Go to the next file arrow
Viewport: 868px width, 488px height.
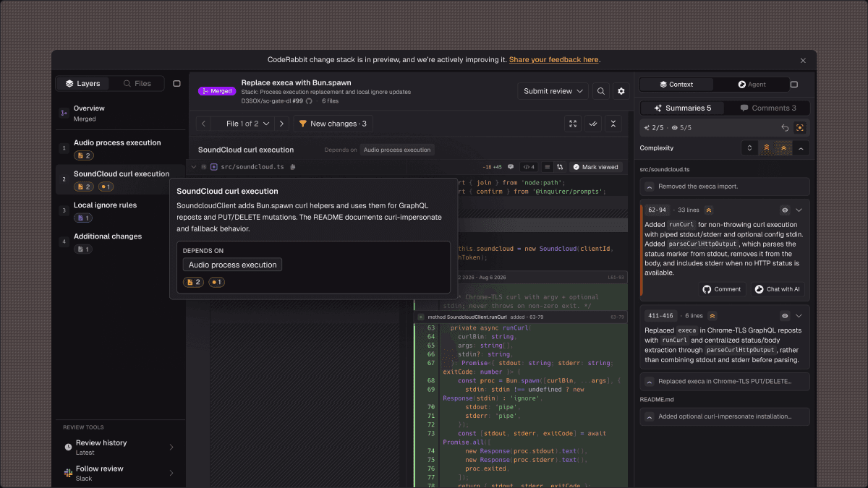click(281, 124)
